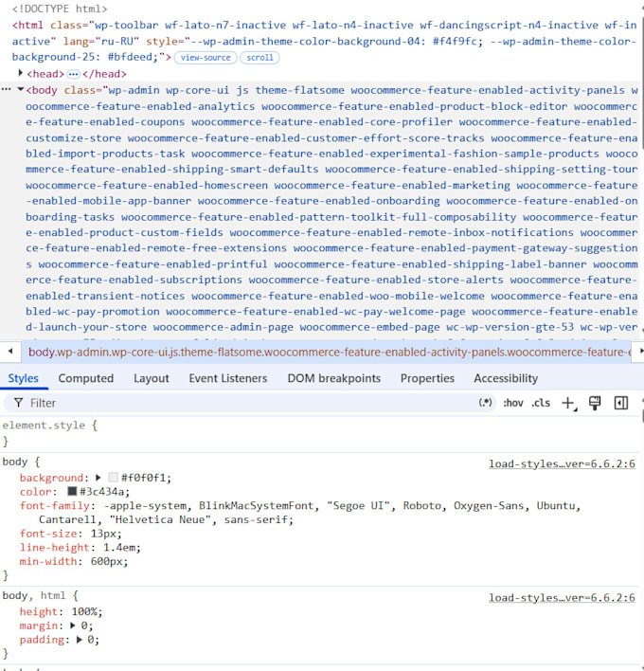Switch to the Styles tab

[x=23, y=378]
